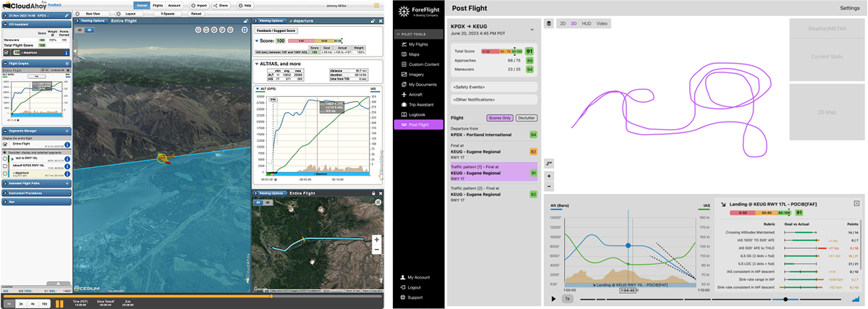868x309 pixels.
Task: Click the map layers icon in ForeFlight
Action: 549,24
